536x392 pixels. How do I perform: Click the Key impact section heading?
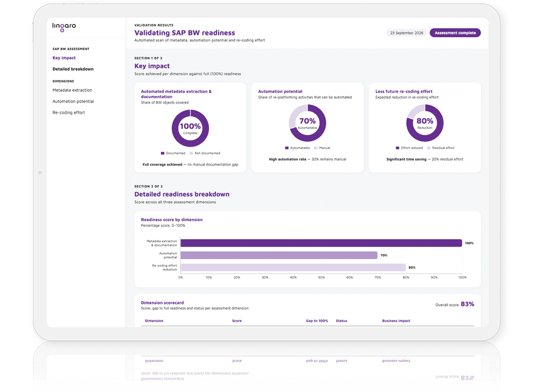point(152,66)
